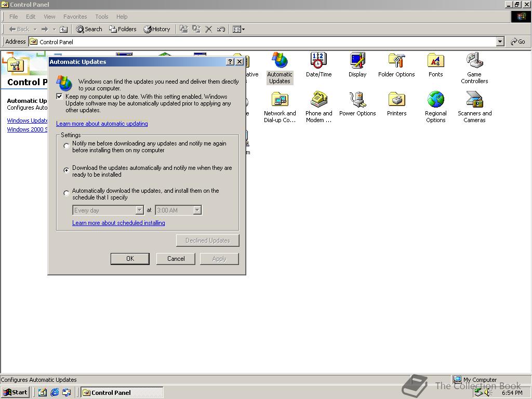Open the Tools menu
Image resolution: width=532 pixels, height=399 pixels.
tap(101, 17)
